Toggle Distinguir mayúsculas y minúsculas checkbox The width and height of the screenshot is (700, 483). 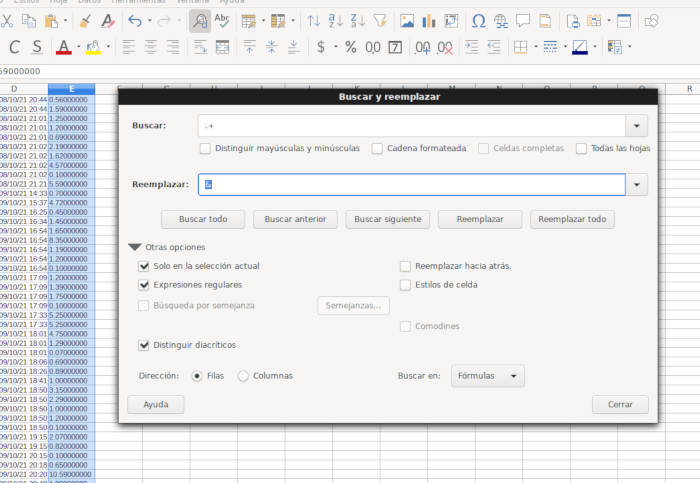[205, 148]
